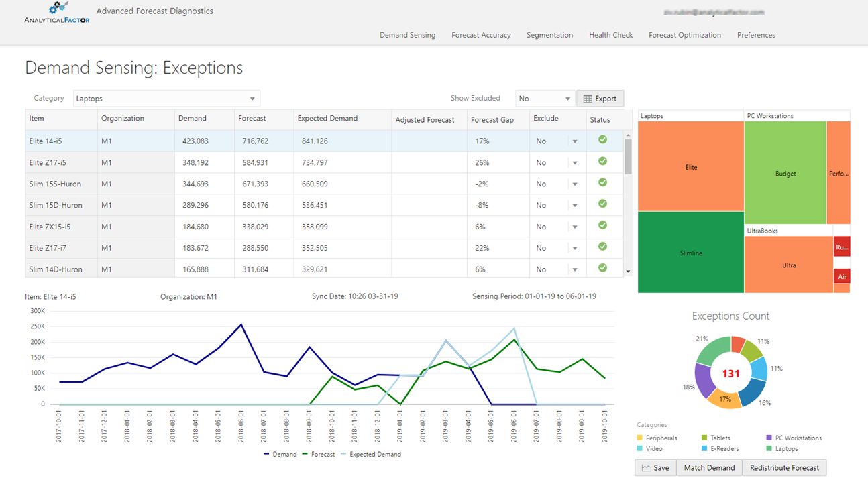Click green status checkmark for Elite 14-i5

602,140
